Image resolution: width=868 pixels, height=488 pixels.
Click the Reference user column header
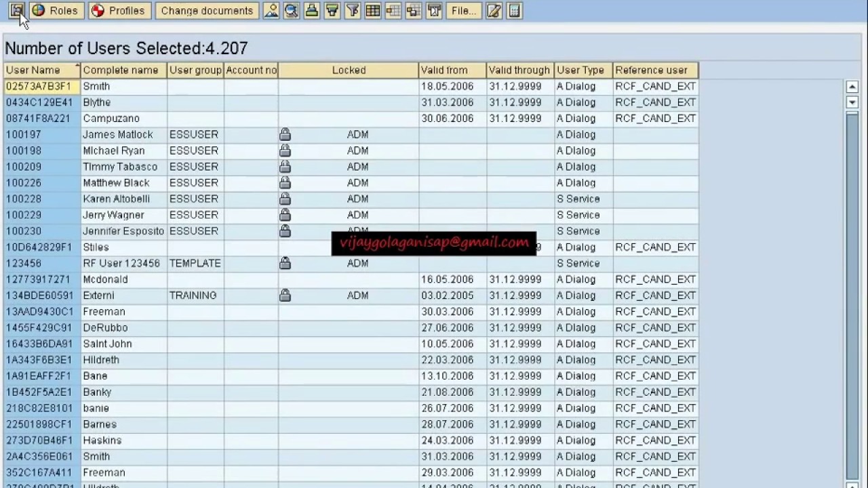(x=655, y=70)
